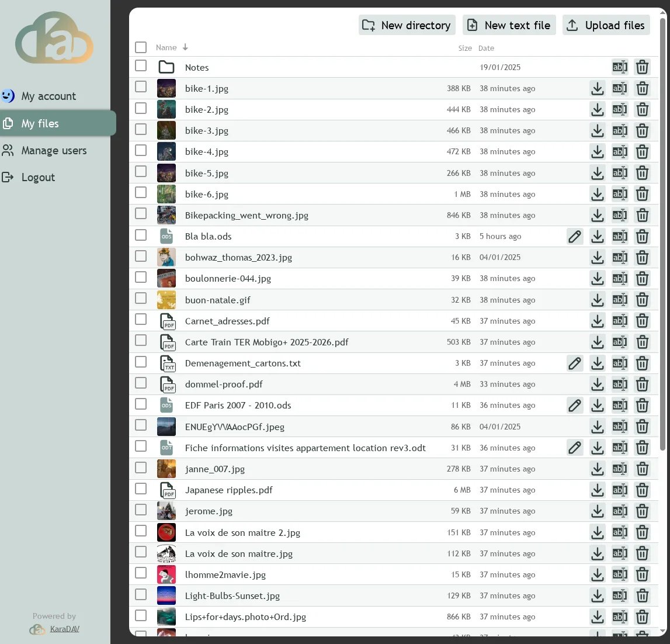The height and width of the screenshot is (644, 670).
Task: Open the jerome.jpg thumbnail preview
Action: 166,510
